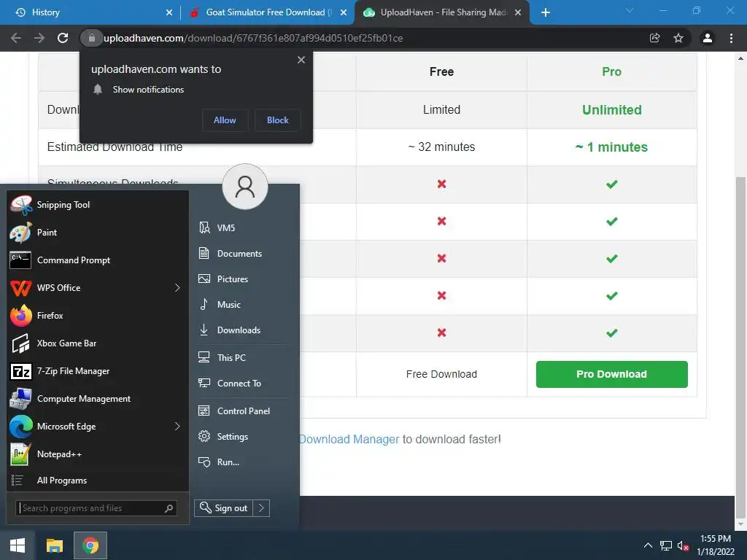Viewport: 747px width, 560px height.
Task: Open All Programs list
Action: 97,481
